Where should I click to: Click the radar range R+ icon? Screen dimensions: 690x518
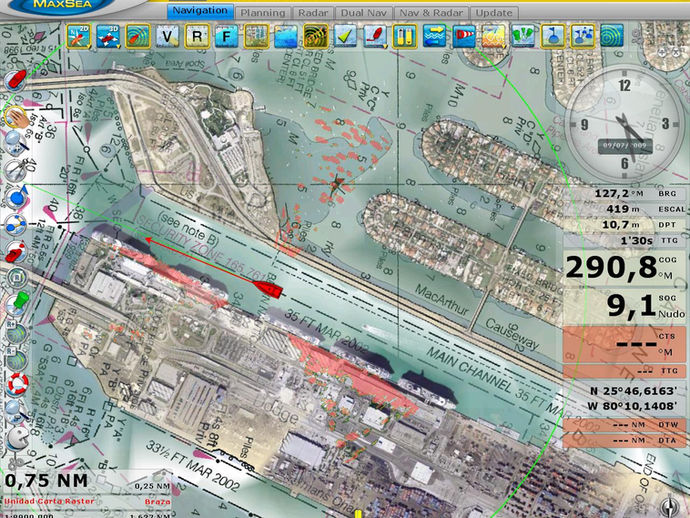16,333
